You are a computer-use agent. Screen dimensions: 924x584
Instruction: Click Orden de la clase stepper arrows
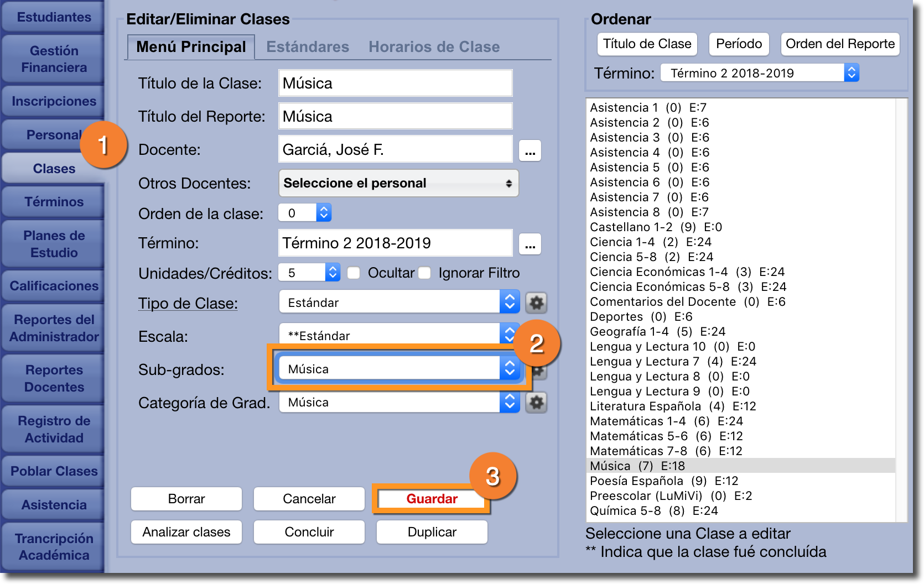324,213
